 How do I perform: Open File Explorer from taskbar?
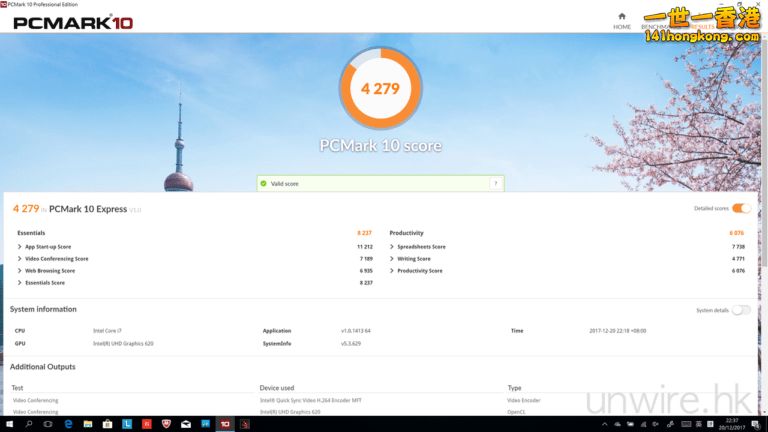(x=88, y=424)
